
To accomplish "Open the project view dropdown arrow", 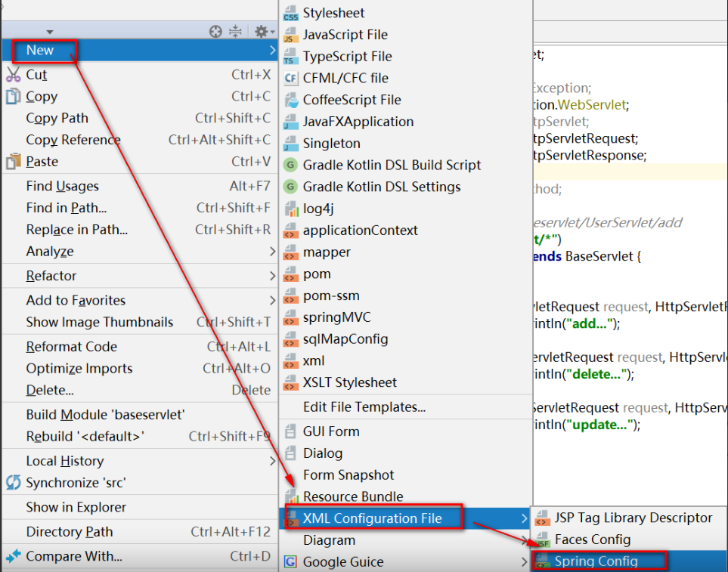I will (50, 32).
